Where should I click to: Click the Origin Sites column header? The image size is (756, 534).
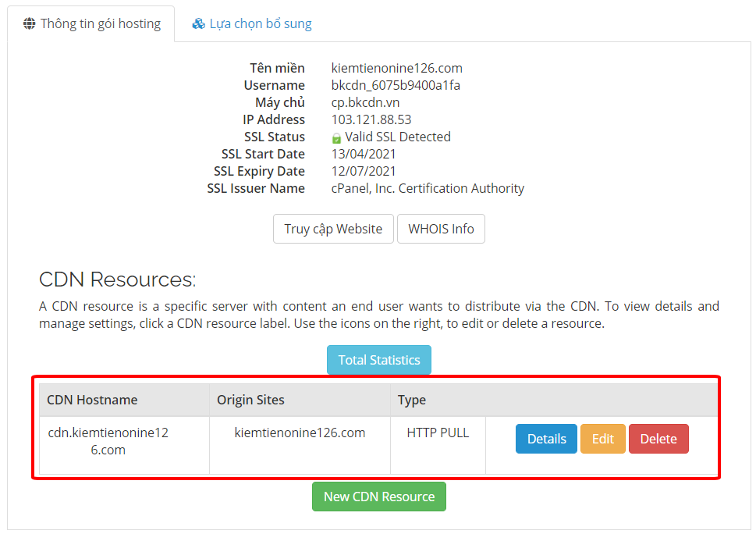[250, 400]
